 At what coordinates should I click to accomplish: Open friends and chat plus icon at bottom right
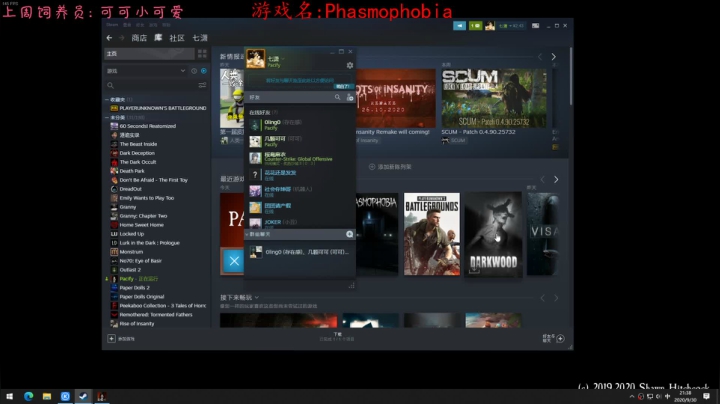click(x=560, y=338)
